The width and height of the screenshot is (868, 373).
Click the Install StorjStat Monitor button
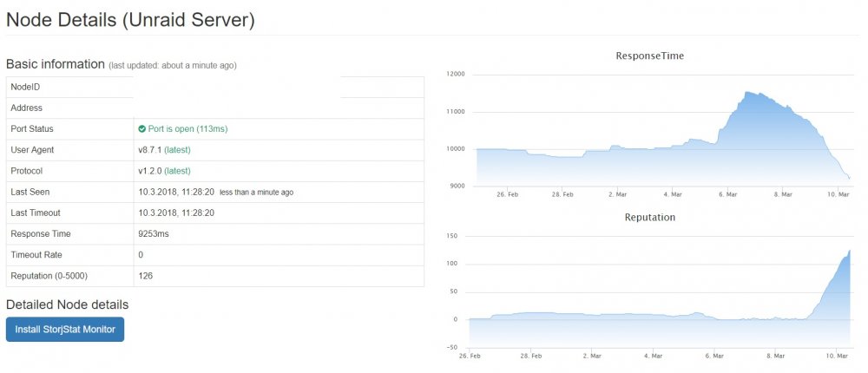pos(65,330)
